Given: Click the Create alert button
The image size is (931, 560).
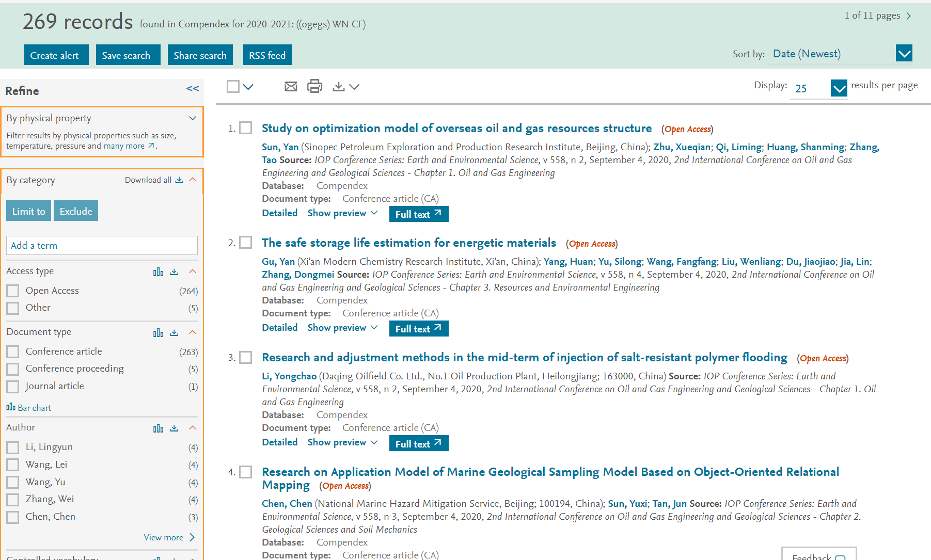Looking at the screenshot, I should (x=56, y=55).
